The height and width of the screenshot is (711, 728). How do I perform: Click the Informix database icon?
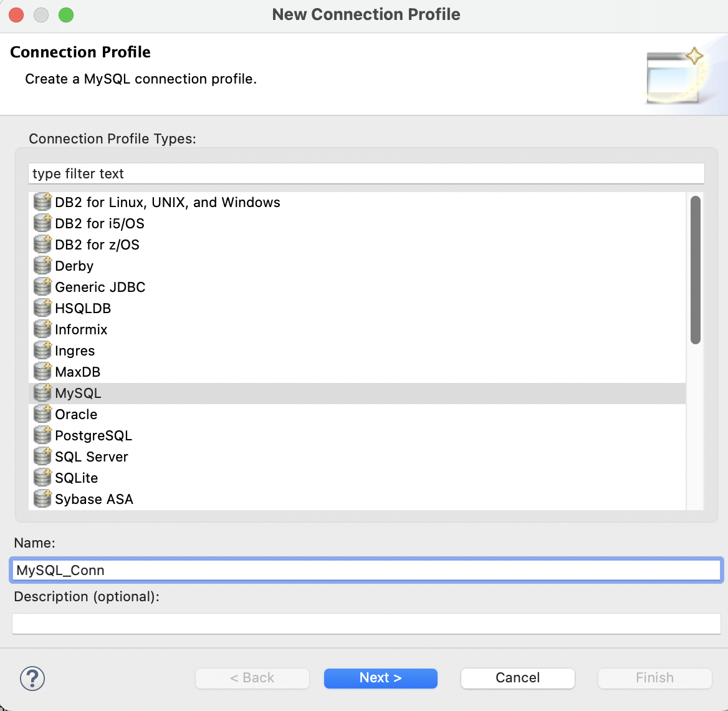tap(42, 329)
